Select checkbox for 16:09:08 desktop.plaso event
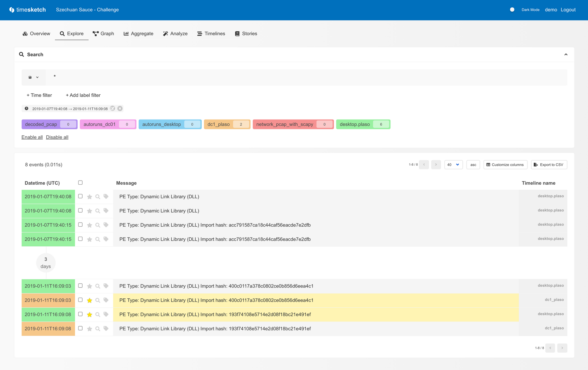Viewport: 588px width, 370px height. click(x=80, y=314)
